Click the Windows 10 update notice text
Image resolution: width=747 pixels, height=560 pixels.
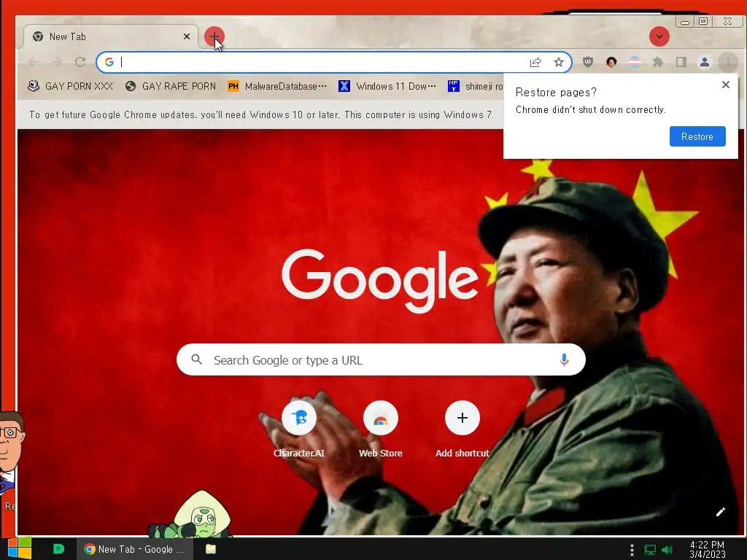click(x=261, y=114)
